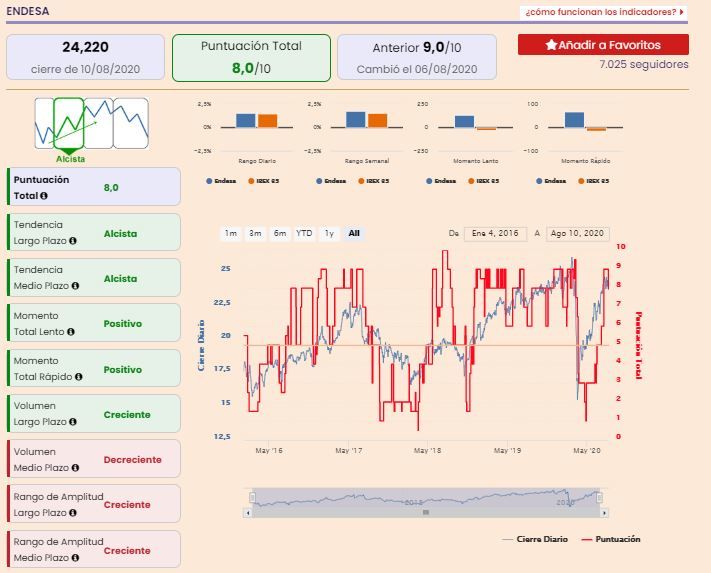711x573 pixels.
Task: Click the last trend phase box in thumbnail
Action: point(131,123)
